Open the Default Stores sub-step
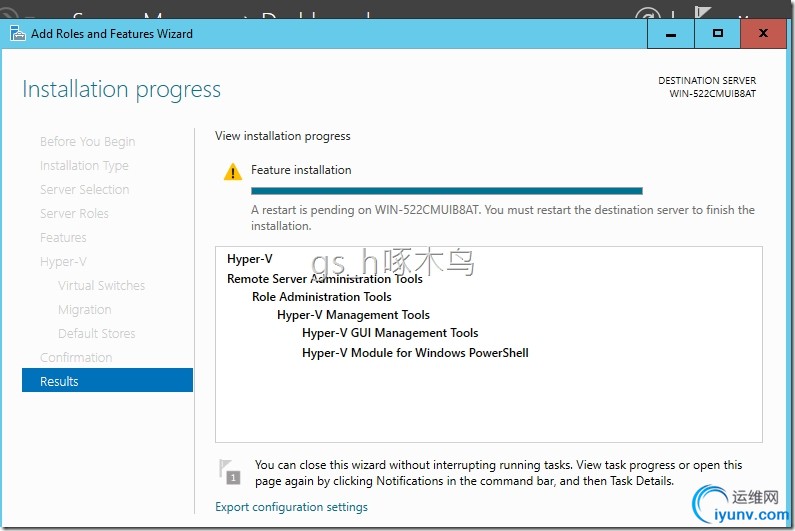The image size is (795, 531). pyautogui.click(x=96, y=333)
